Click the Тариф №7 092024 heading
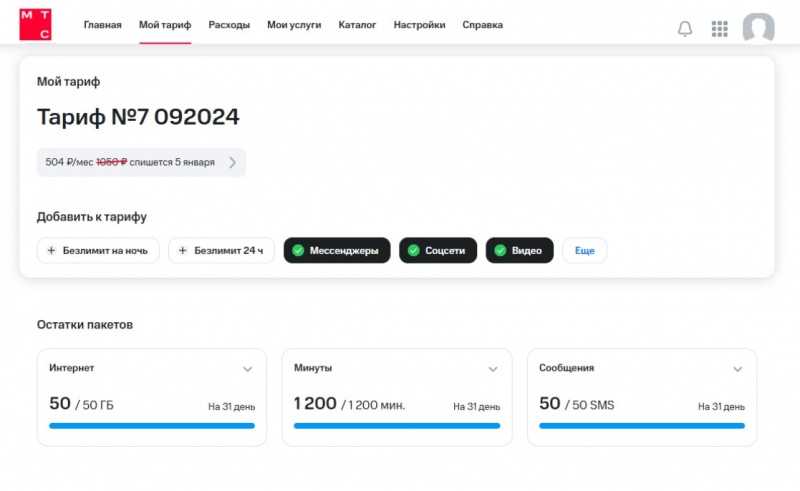This screenshot has width=800, height=491. pyautogui.click(x=138, y=117)
